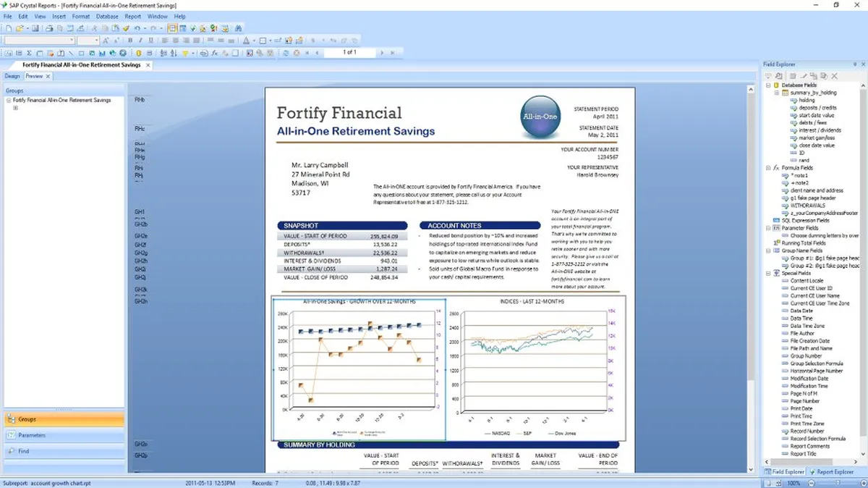Viewport: 868px width, 488px height.
Task: Toggle Italic formatting
Action: pyautogui.click(x=141, y=41)
